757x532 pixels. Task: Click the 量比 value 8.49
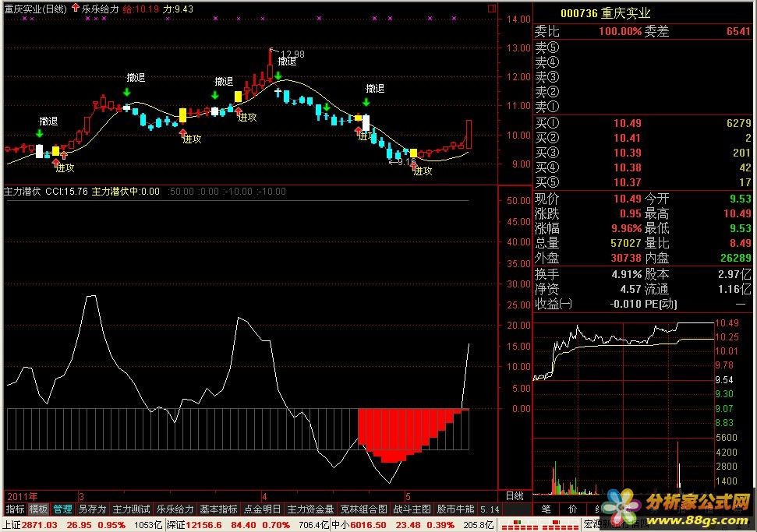coord(740,243)
